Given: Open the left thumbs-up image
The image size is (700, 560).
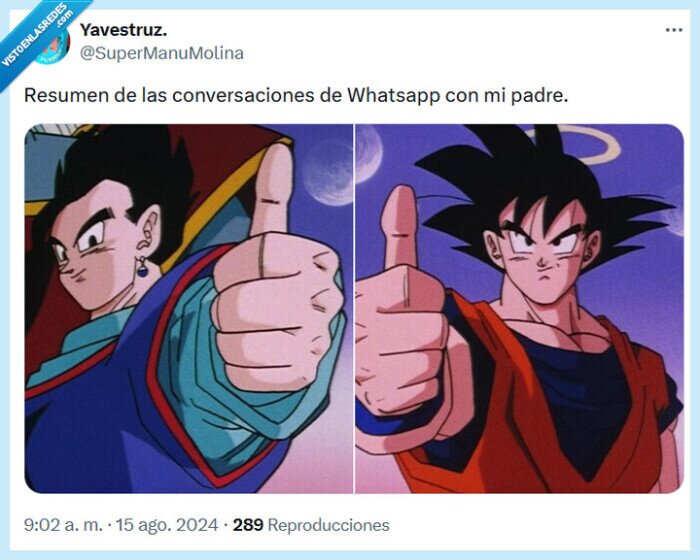Looking at the screenshot, I should point(188,309).
